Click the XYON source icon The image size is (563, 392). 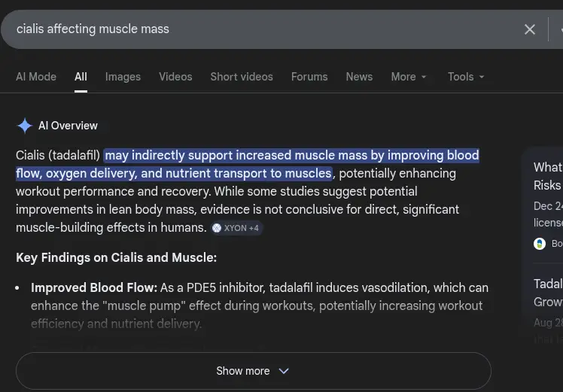(x=217, y=228)
